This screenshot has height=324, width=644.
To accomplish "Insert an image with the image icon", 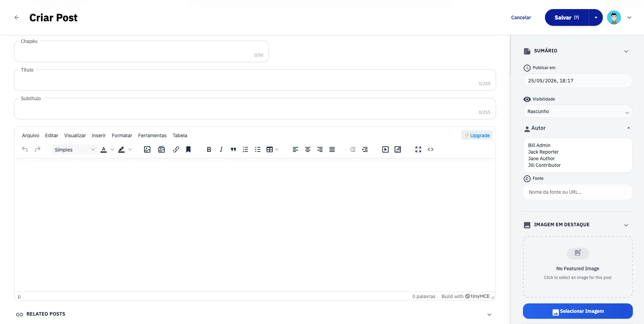I will (147, 149).
